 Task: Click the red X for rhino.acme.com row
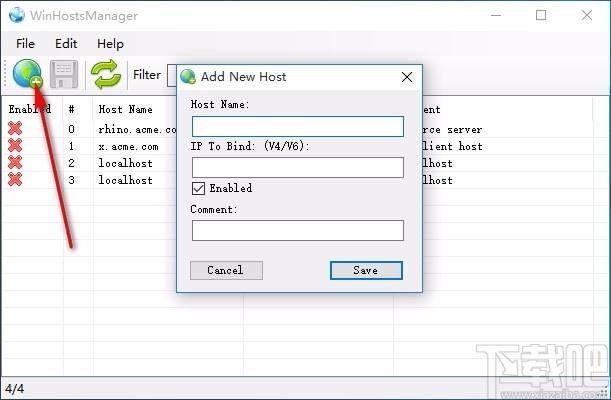15,129
